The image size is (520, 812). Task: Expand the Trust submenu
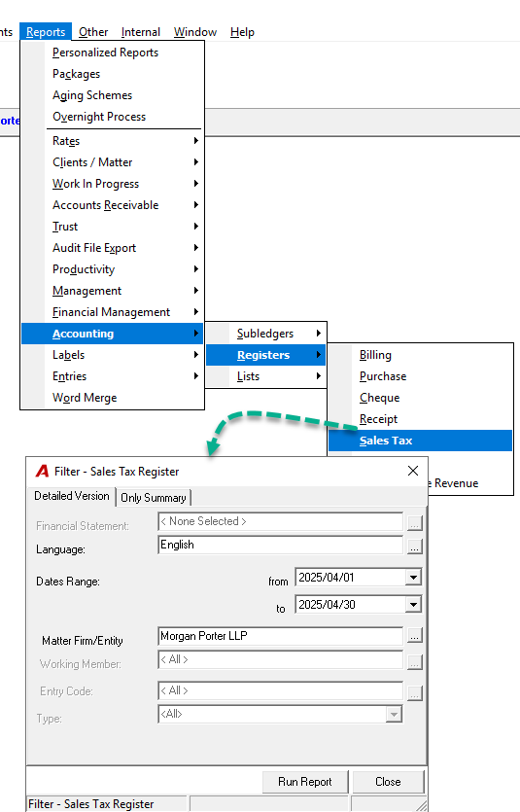(113, 227)
